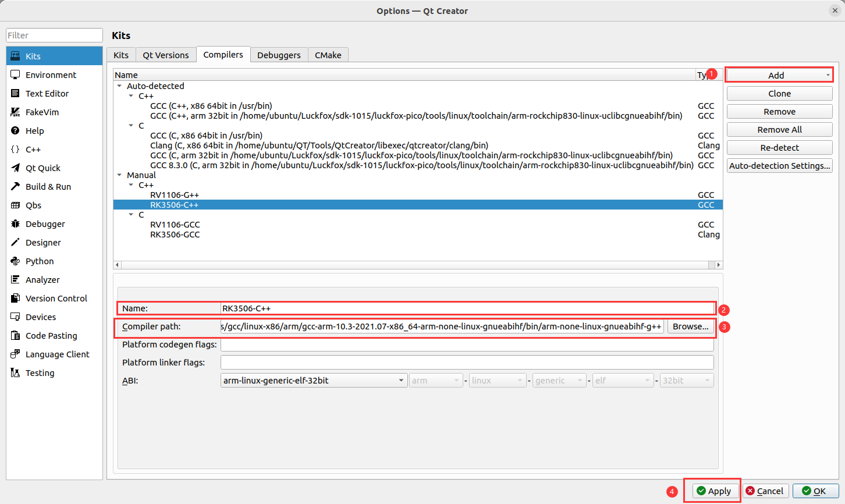
Task: Open the Add compiler dropdown button
Action: pos(779,75)
